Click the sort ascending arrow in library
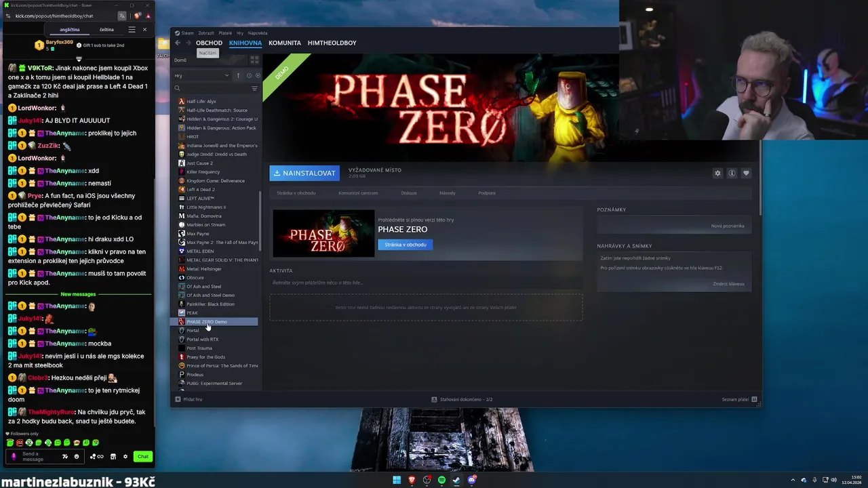The image size is (868, 488). tap(238, 75)
